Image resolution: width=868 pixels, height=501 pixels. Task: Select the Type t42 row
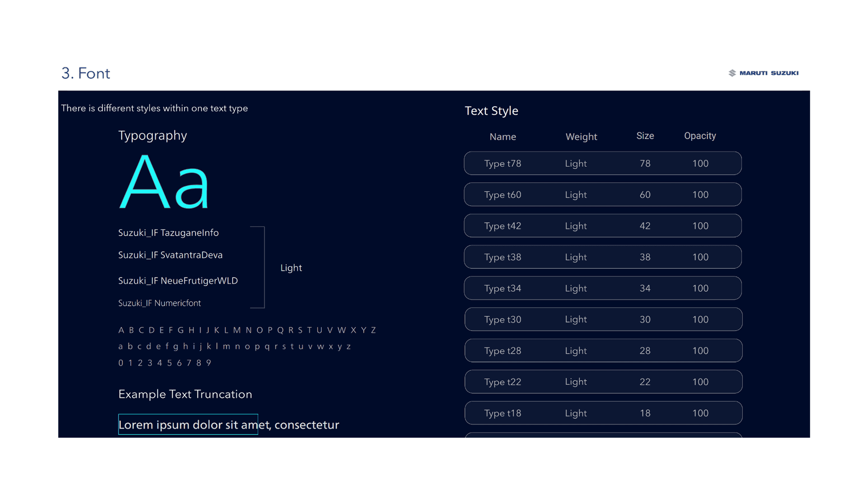602,226
